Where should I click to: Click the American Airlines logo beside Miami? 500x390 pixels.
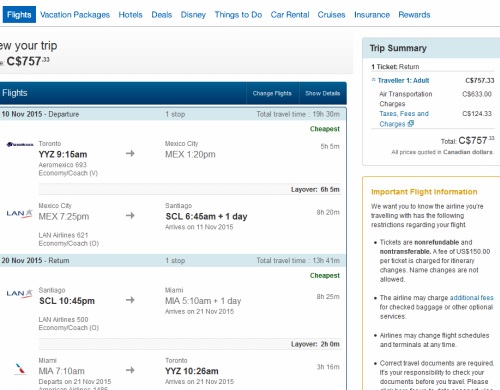tap(20, 369)
